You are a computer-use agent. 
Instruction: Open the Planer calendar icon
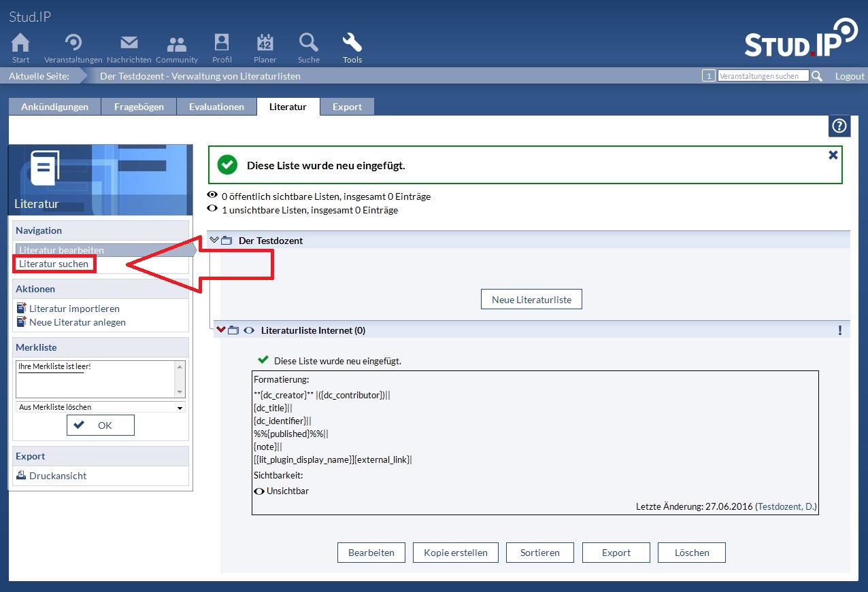pyautogui.click(x=265, y=43)
